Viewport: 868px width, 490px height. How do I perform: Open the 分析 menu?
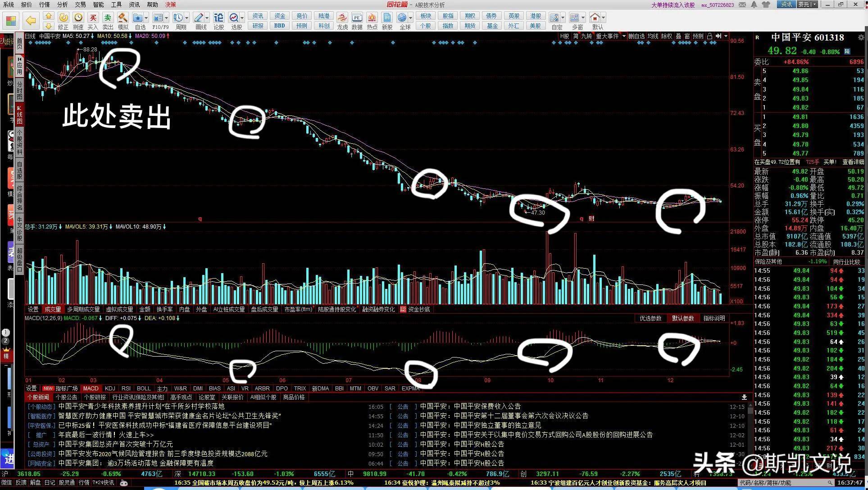(63, 5)
